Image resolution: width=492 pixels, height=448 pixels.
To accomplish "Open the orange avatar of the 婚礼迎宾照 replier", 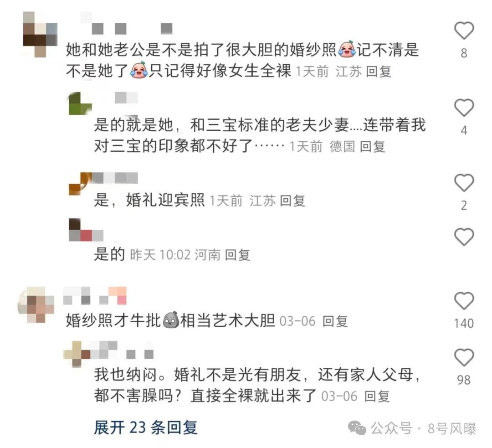I will pos(80,184).
